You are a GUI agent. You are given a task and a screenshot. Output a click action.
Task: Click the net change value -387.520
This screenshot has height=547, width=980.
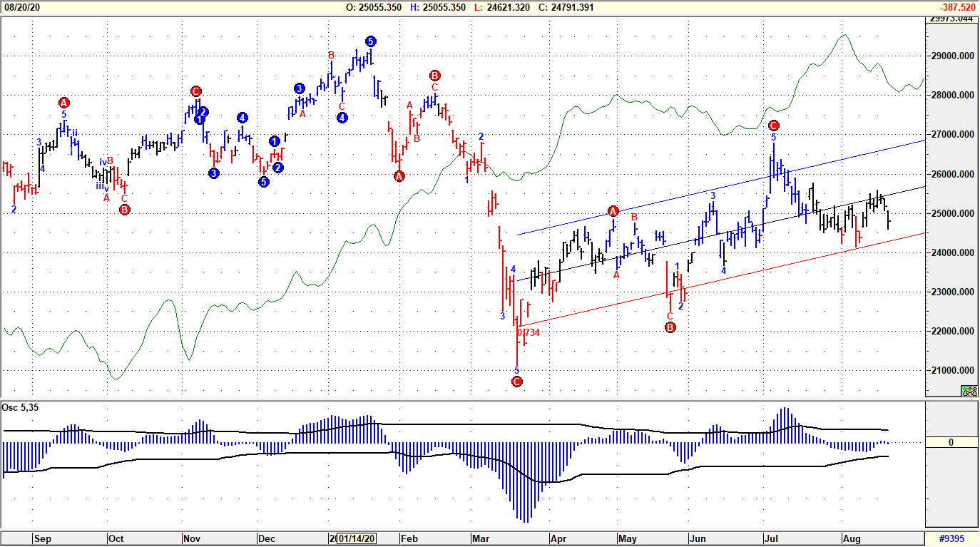coord(957,7)
